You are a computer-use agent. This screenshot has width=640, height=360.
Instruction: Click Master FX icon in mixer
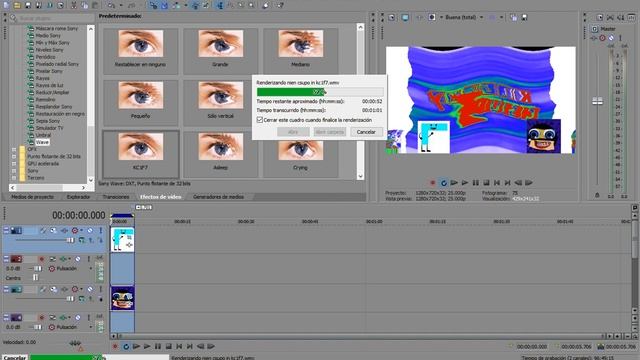click(594, 38)
